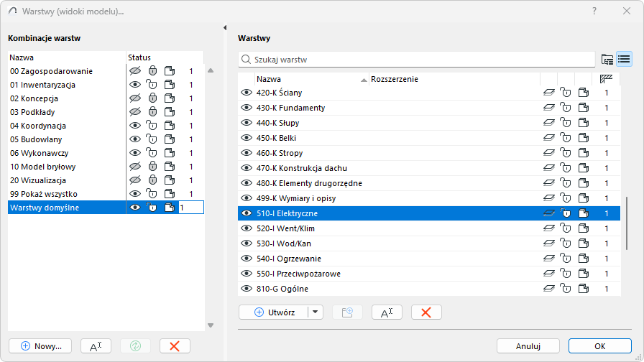This screenshot has height=362, width=644.
Task: Hide the 430-K Fundamenty layer
Action: [x=247, y=108]
